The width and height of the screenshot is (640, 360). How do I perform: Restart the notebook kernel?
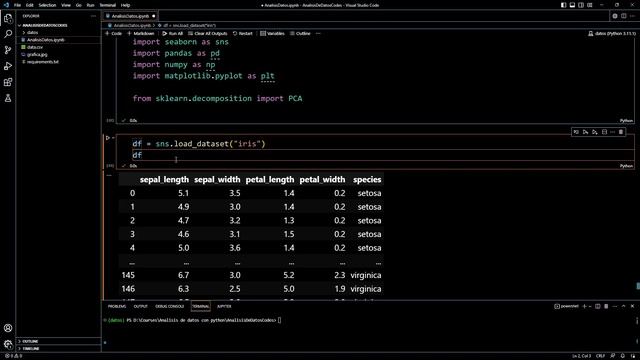pos(242,33)
